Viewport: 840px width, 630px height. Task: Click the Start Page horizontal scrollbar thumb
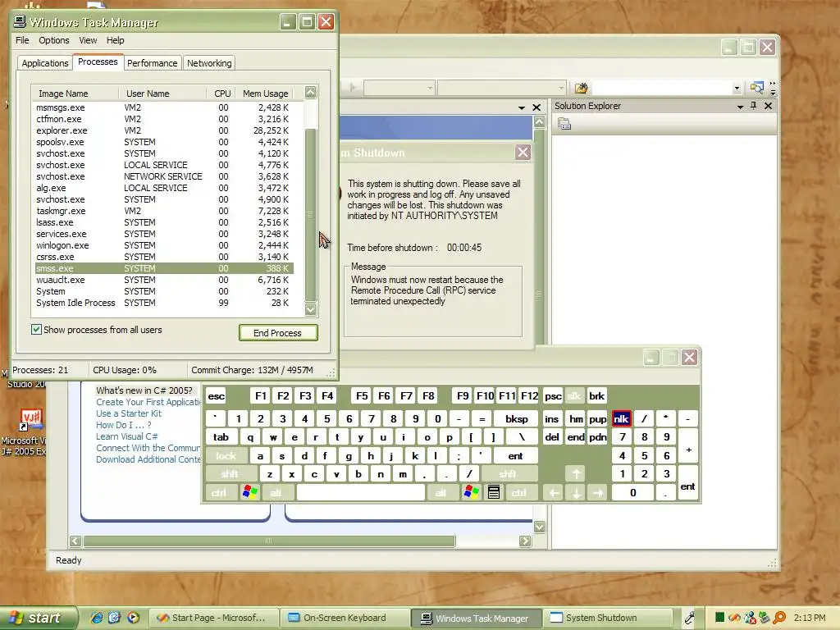click(269, 541)
